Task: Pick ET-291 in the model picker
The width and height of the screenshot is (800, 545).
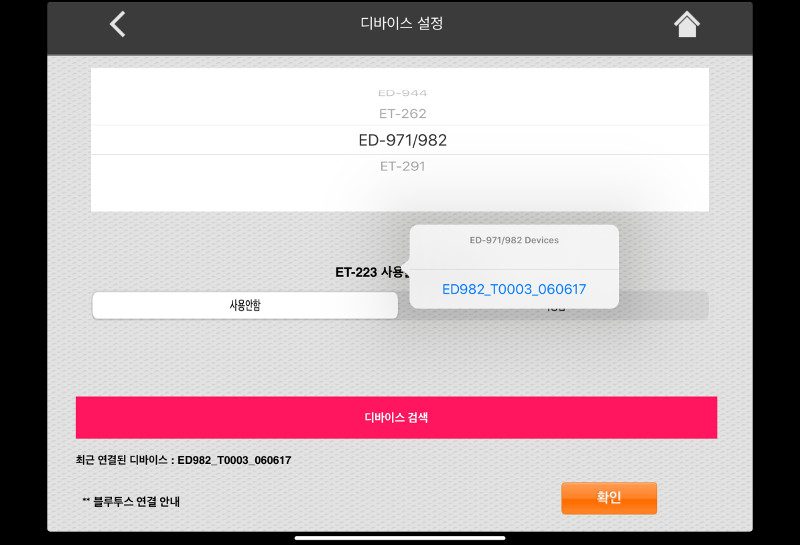Action: 403,166
